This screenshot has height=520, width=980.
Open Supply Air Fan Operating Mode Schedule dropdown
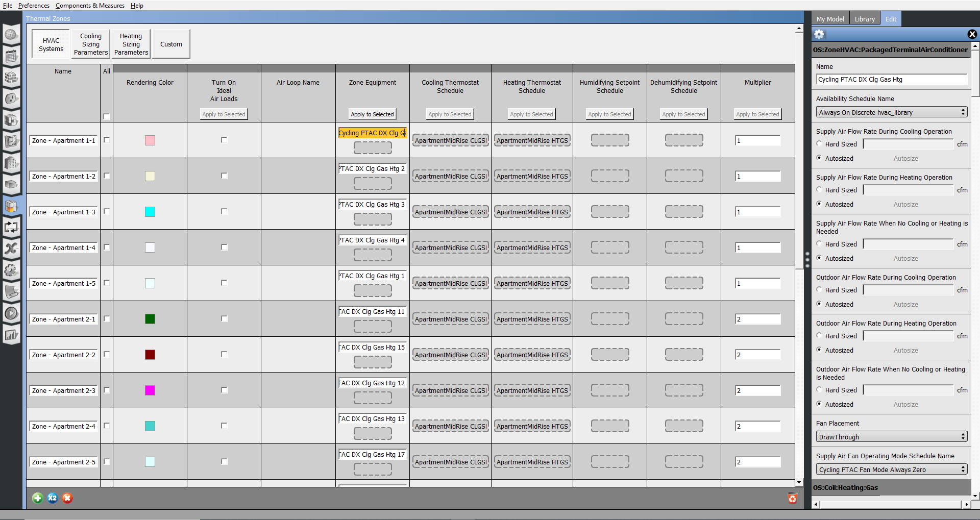[891, 469]
